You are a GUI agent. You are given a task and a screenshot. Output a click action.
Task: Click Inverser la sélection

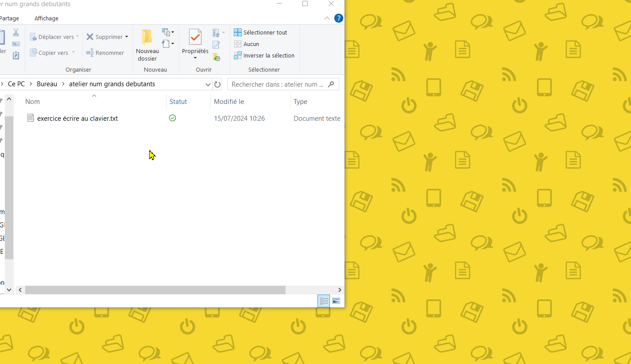pyautogui.click(x=264, y=55)
